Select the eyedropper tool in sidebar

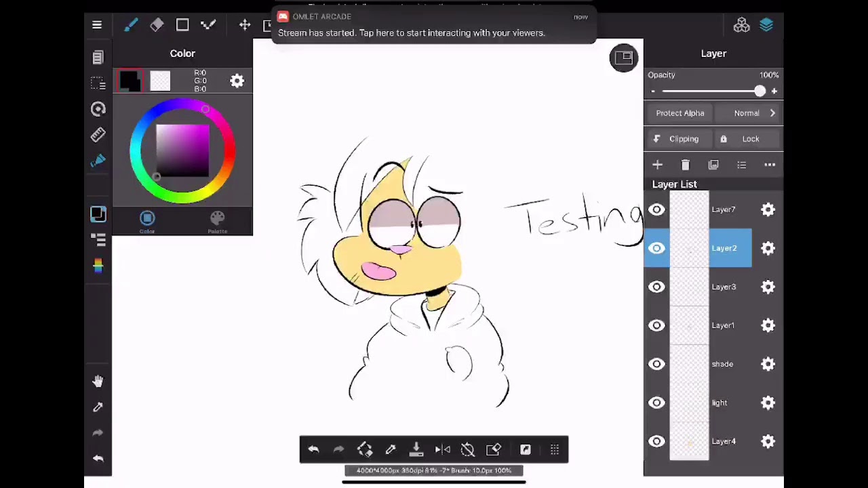(x=98, y=407)
